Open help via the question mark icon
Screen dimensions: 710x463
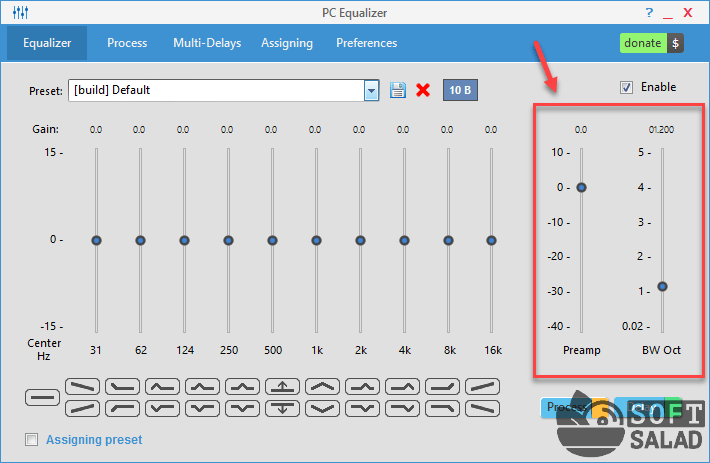[649, 12]
